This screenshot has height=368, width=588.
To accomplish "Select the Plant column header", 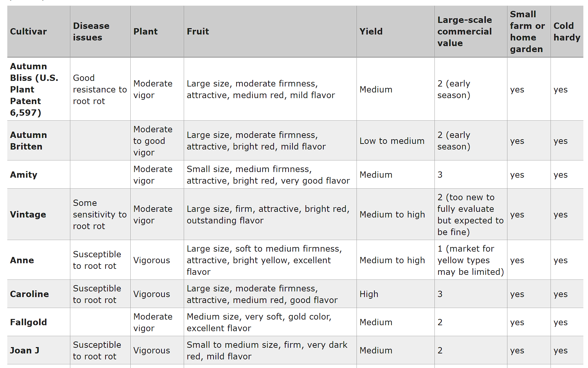I will pos(145,31).
